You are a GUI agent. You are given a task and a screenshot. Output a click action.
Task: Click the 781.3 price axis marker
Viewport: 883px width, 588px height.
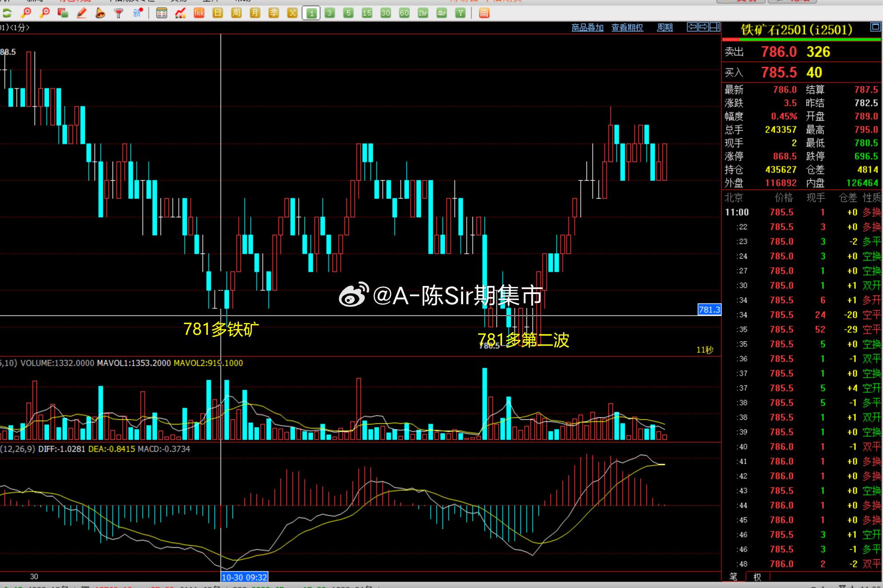tap(709, 310)
